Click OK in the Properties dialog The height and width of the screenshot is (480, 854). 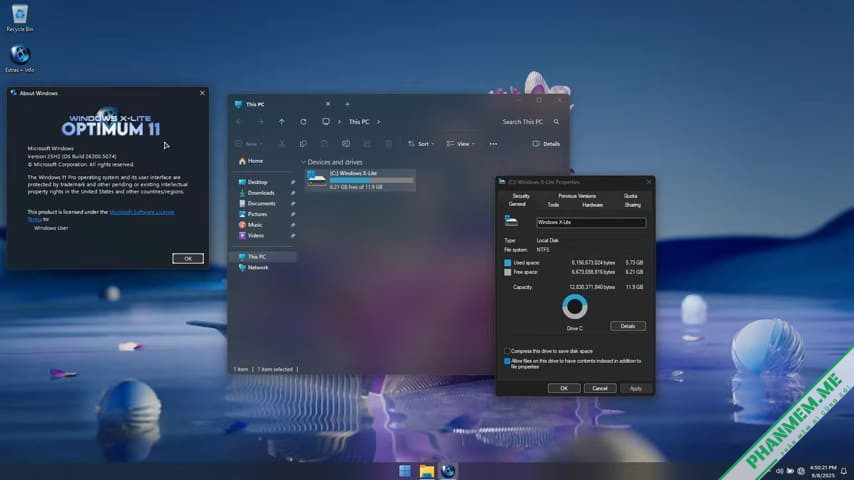pos(564,388)
